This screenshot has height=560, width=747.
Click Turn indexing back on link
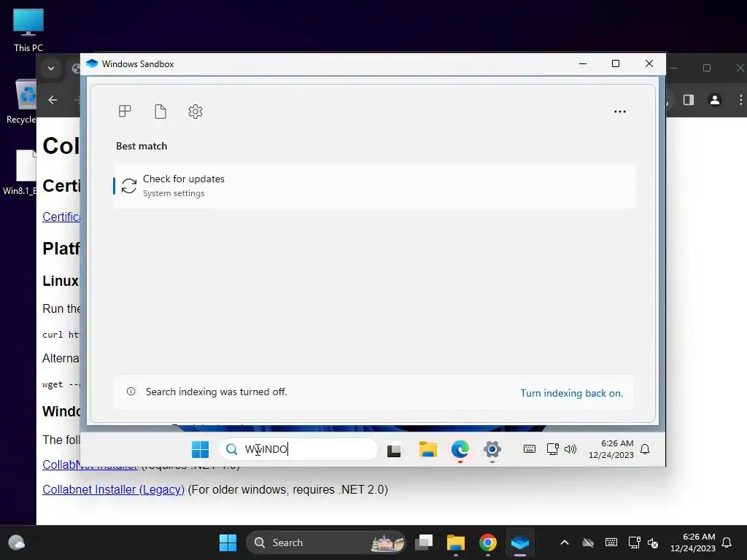click(x=571, y=393)
